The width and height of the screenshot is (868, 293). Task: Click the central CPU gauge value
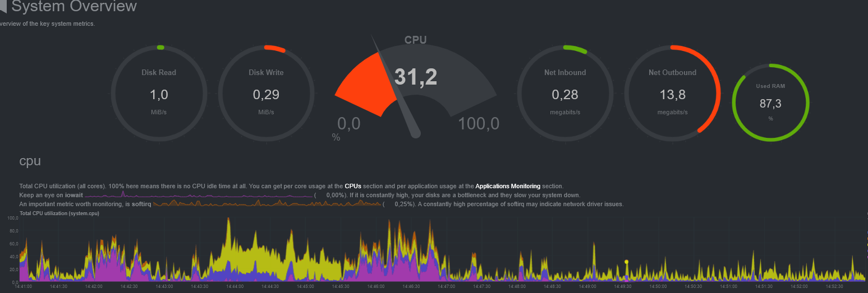pyautogui.click(x=415, y=77)
